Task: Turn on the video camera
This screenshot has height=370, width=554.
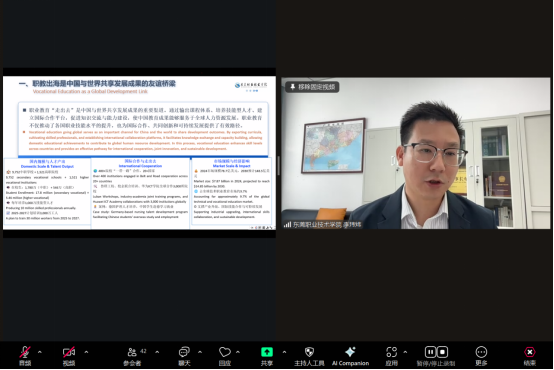Action: coord(69,352)
